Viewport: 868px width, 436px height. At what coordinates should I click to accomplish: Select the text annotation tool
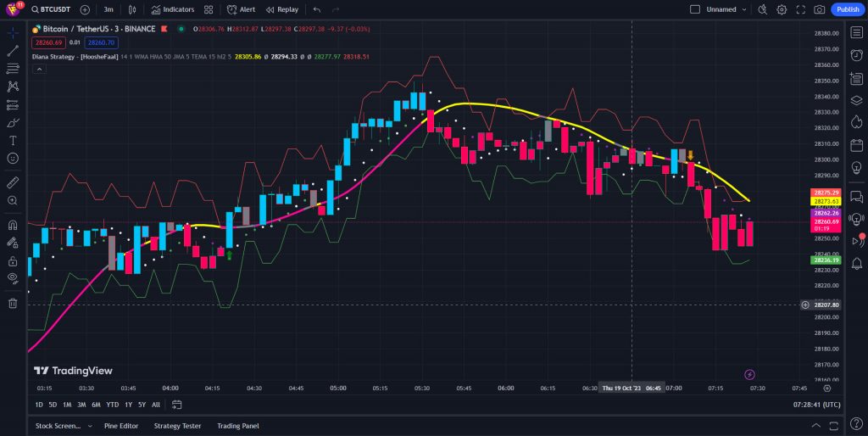(13, 141)
